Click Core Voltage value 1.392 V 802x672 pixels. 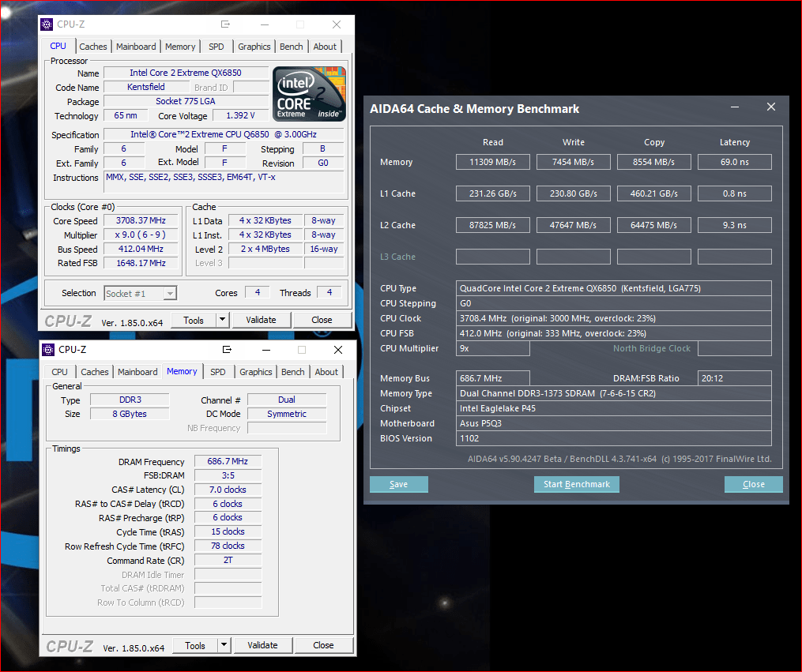pyautogui.click(x=240, y=115)
